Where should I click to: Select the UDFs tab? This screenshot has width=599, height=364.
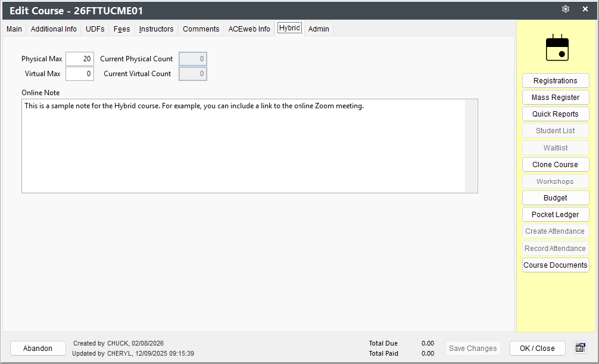95,29
